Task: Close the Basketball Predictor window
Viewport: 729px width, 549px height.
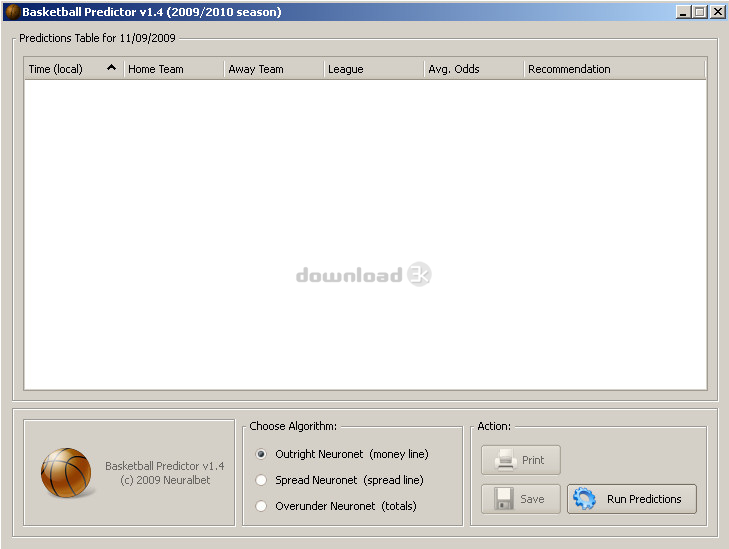Action: pos(718,12)
